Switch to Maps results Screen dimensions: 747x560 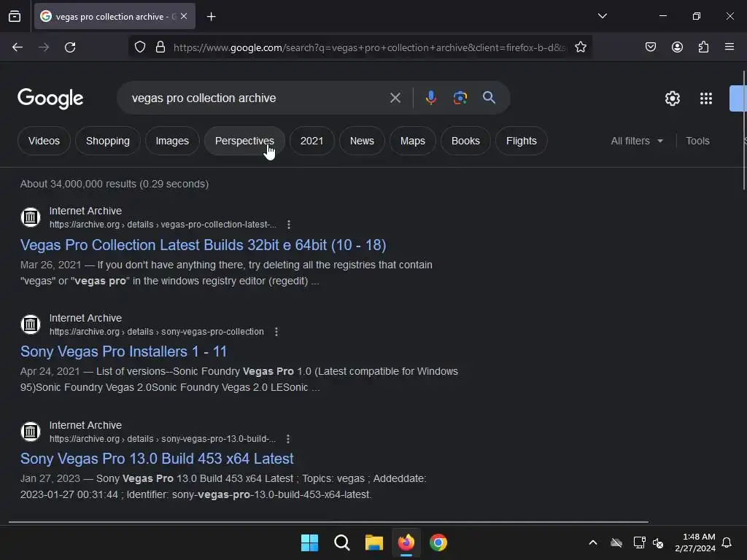coord(413,141)
